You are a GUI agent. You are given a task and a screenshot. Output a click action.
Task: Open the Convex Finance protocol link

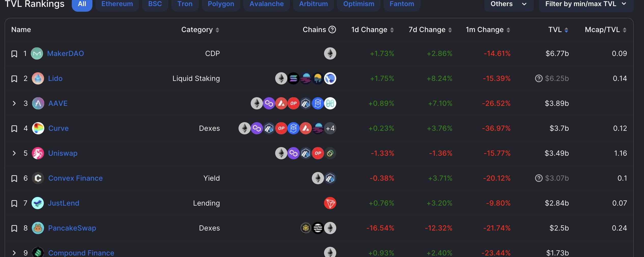pos(75,178)
